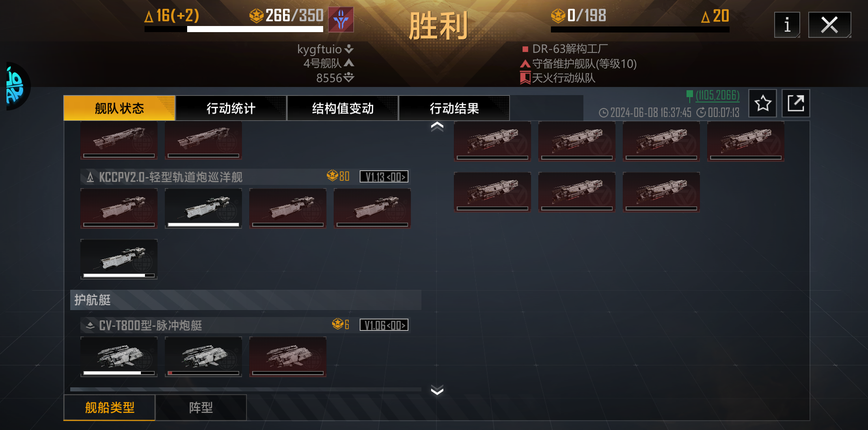Tap the blue faction emblem icon
The height and width of the screenshot is (430, 868).
(x=341, y=20)
